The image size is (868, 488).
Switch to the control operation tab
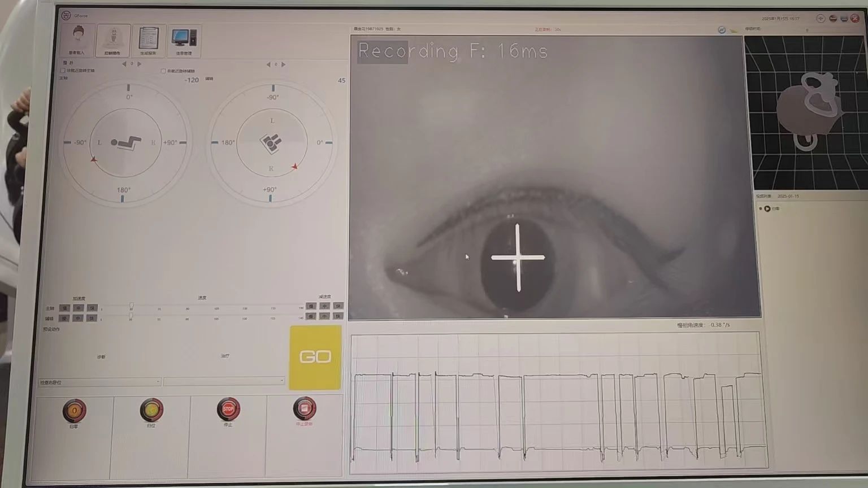tap(113, 40)
